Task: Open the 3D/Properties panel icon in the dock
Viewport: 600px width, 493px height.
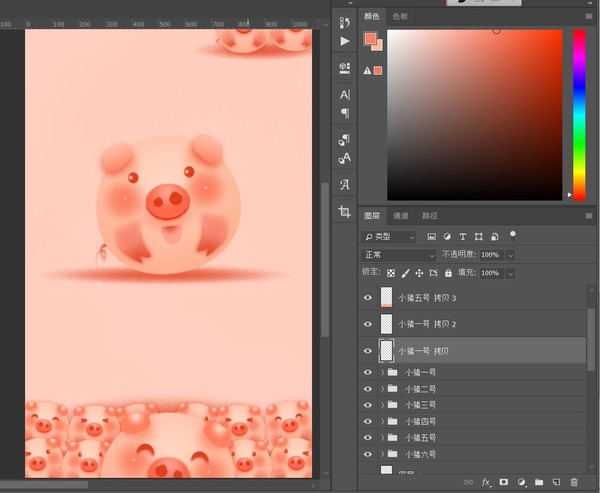Action: pyautogui.click(x=344, y=68)
